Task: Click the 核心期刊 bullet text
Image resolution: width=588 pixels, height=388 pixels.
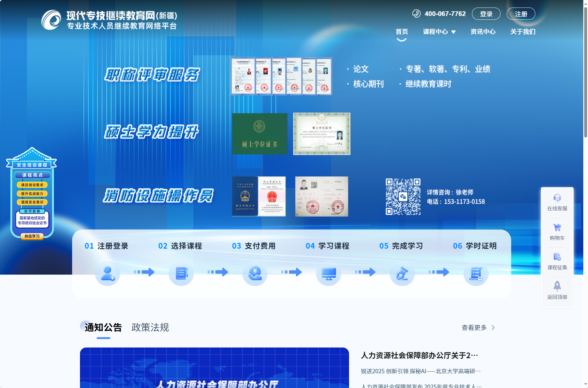Action: 368,84
